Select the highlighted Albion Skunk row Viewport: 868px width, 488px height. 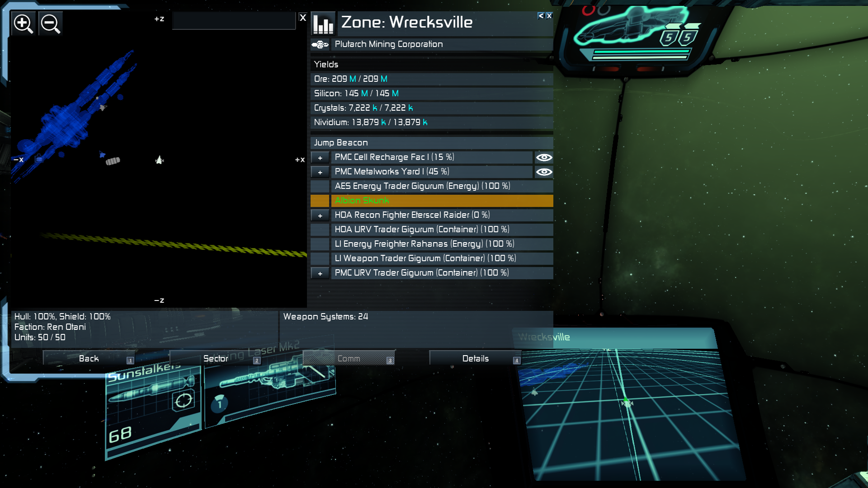pyautogui.click(x=441, y=201)
